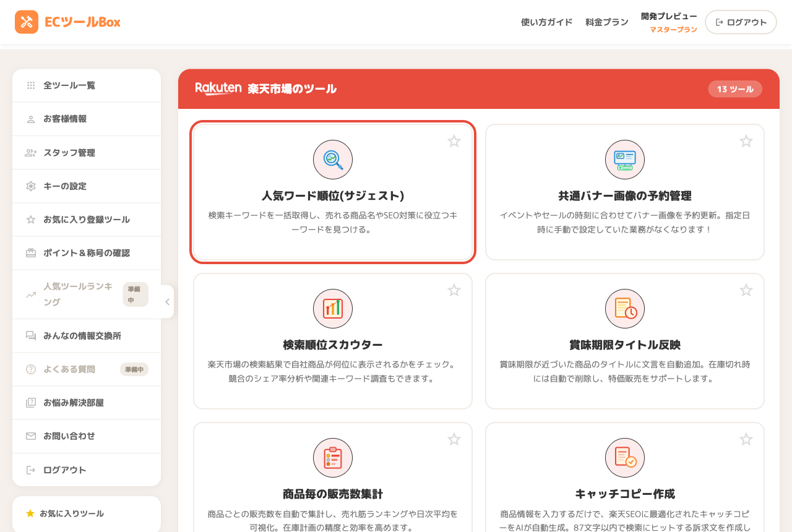Click the magnifier icon of 人気ワード順位(サジェスト)
The height and width of the screenshot is (532, 792).
[x=333, y=160]
